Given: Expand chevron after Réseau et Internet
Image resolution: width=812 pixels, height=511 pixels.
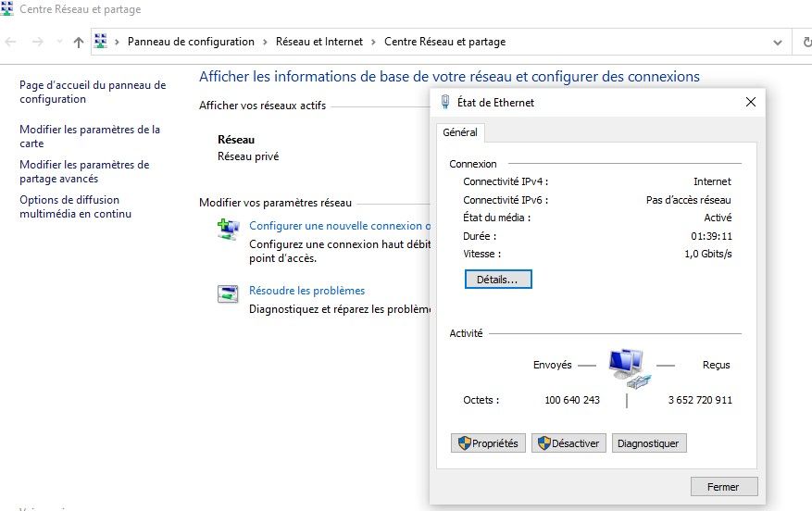Looking at the screenshot, I should [373, 42].
